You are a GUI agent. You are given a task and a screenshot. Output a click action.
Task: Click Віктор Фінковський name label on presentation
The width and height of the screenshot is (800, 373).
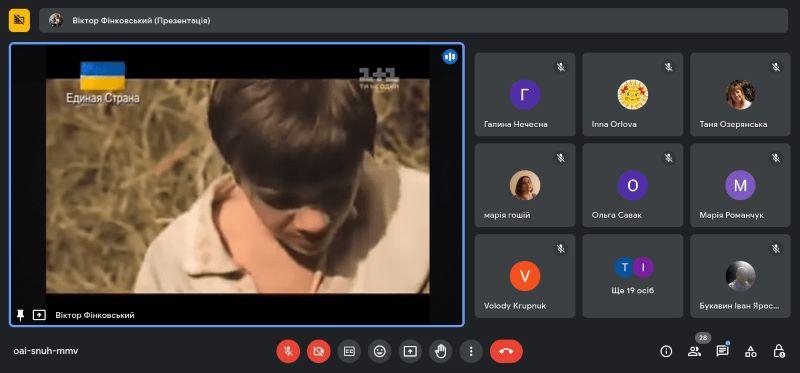click(x=95, y=315)
